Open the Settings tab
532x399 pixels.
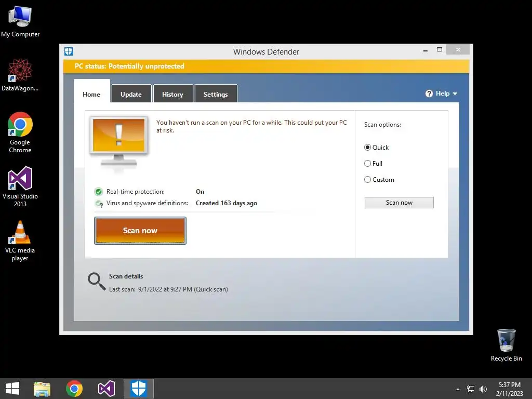click(x=216, y=94)
